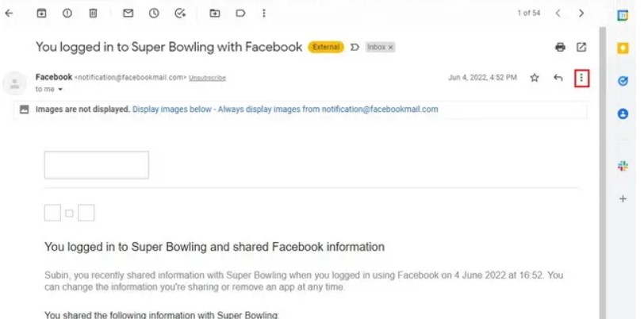Open email in a new window
644x319 pixels.
pyautogui.click(x=581, y=48)
